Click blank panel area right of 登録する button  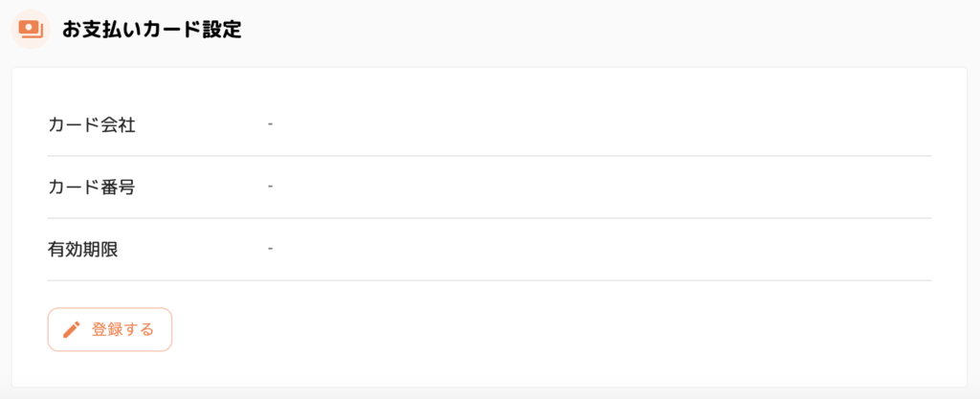pos(555,330)
